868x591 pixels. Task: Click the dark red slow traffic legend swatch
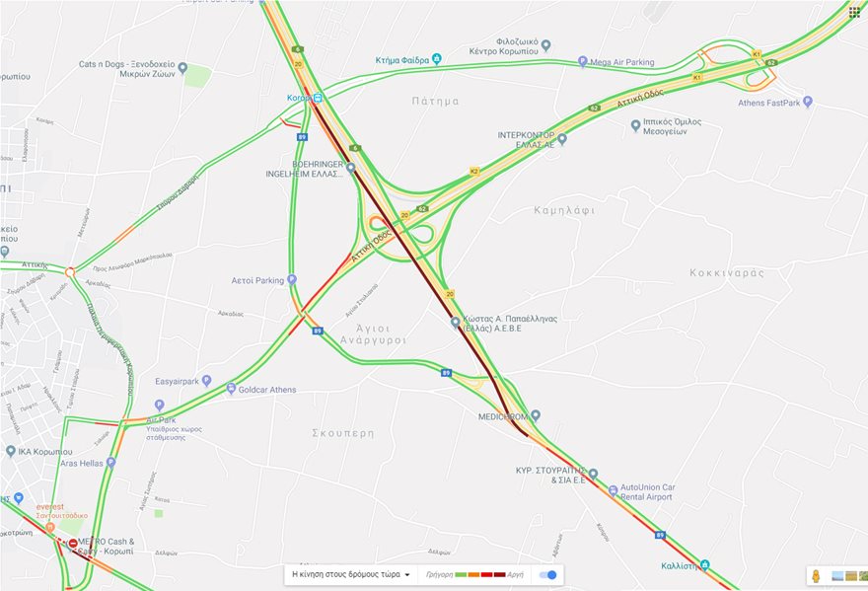pyautogui.click(x=499, y=575)
